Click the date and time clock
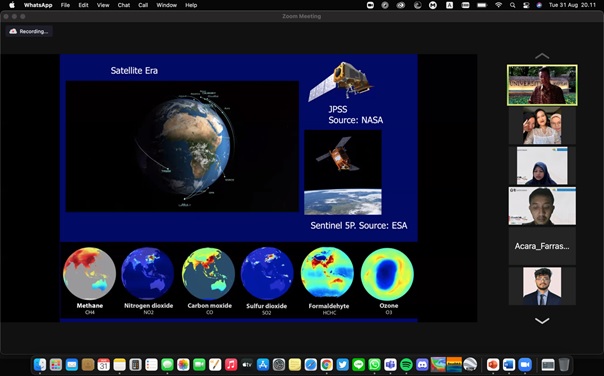Image resolution: width=604 pixels, height=376 pixels. point(572,5)
